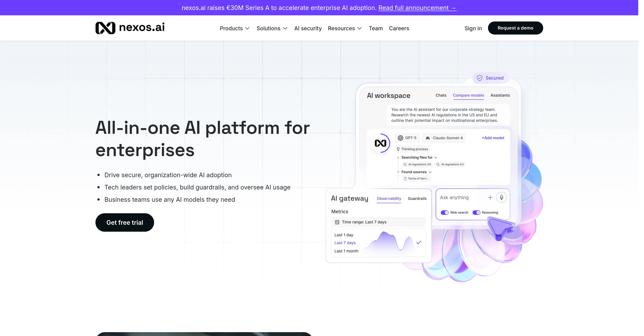Screen dimensions: 644x336
Task: Turn off the Reasoning toggle
Action: point(476,212)
